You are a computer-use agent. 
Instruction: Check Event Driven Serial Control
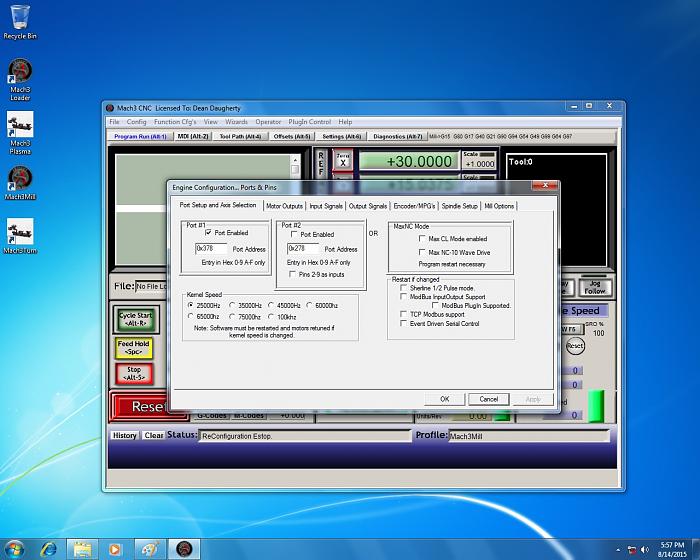pos(404,323)
